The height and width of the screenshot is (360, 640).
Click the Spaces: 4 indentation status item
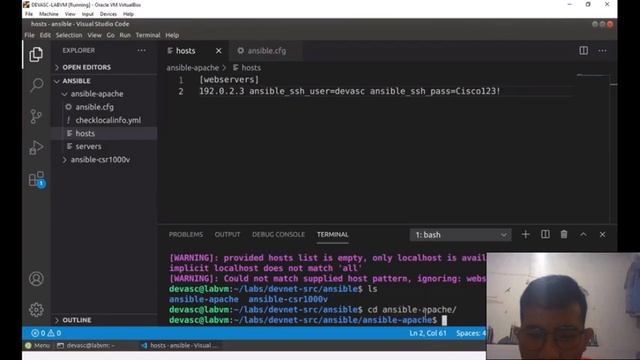pyautogui.click(x=471, y=333)
